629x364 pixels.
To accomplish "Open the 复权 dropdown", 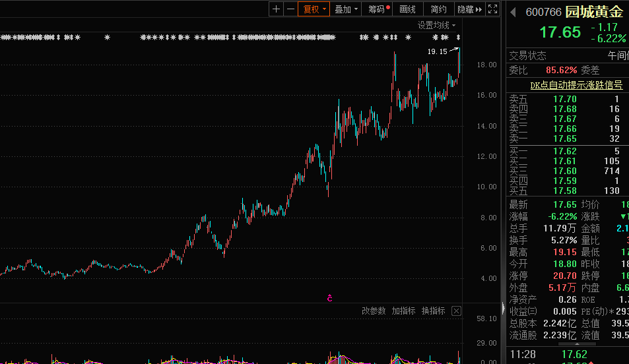I will (314, 9).
